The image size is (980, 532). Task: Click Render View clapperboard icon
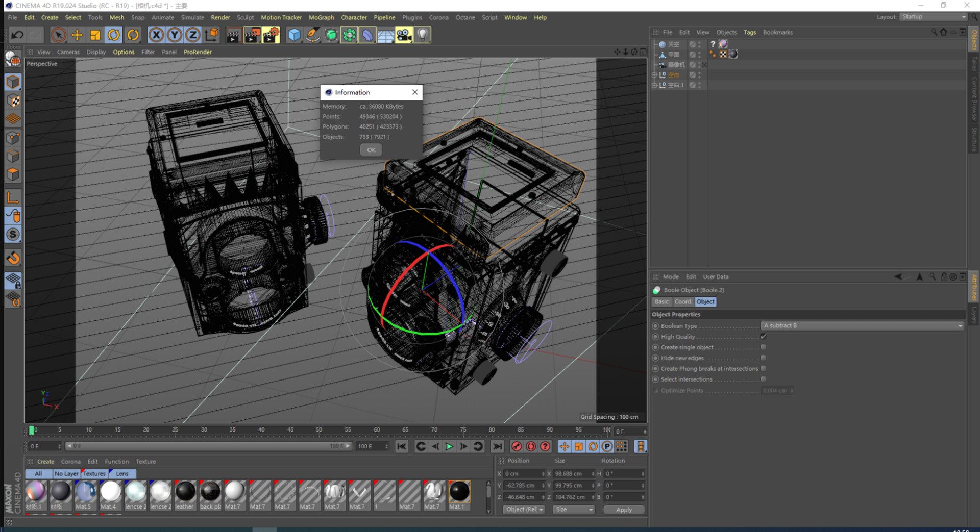[x=233, y=35]
